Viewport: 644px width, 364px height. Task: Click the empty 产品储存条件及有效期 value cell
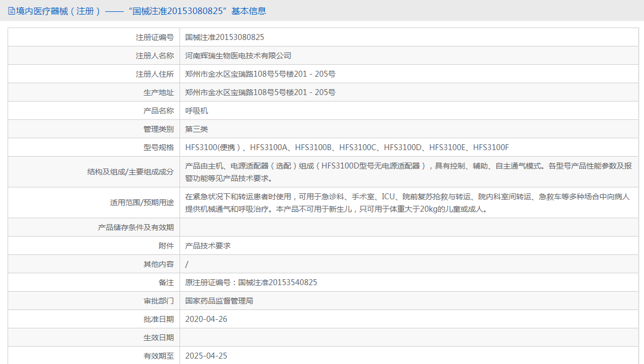408,227
